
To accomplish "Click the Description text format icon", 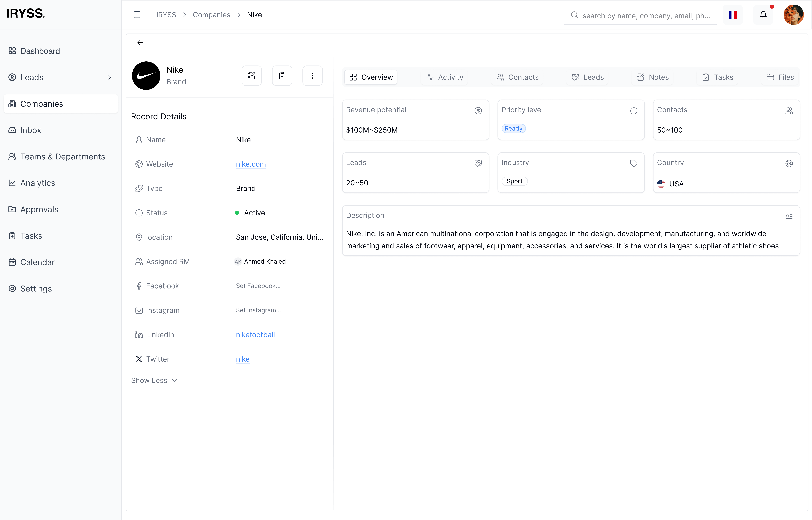I will [x=789, y=216].
